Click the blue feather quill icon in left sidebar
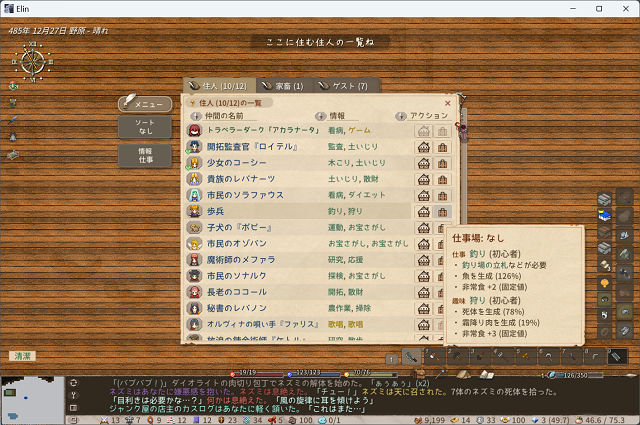 pyautogui.click(x=13, y=120)
